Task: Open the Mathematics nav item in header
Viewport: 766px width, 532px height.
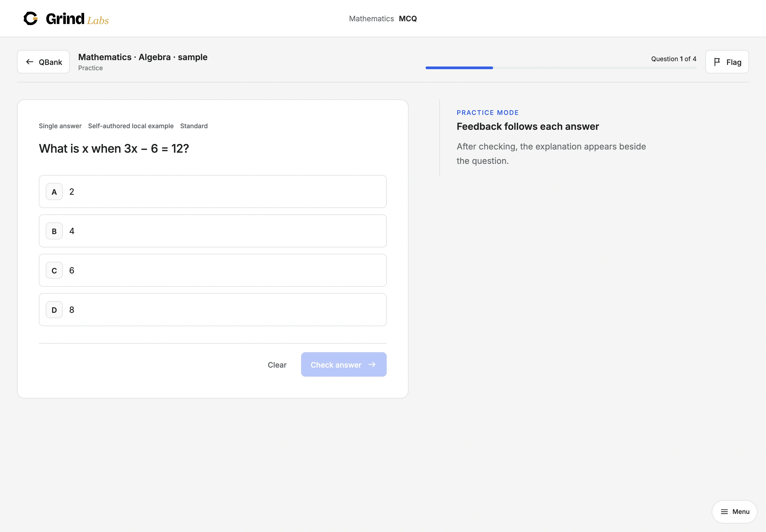Action: [371, 19]
